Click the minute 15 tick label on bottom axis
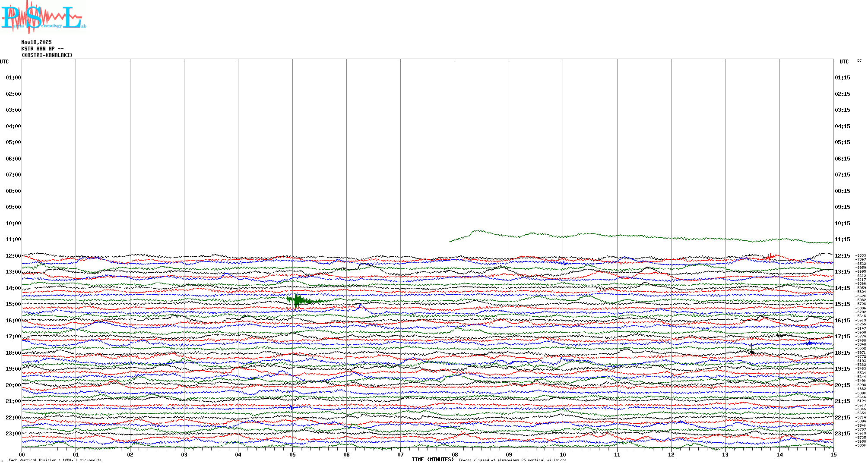The height and width of the screenshot is (466, 868). click(x=833, y=455)
